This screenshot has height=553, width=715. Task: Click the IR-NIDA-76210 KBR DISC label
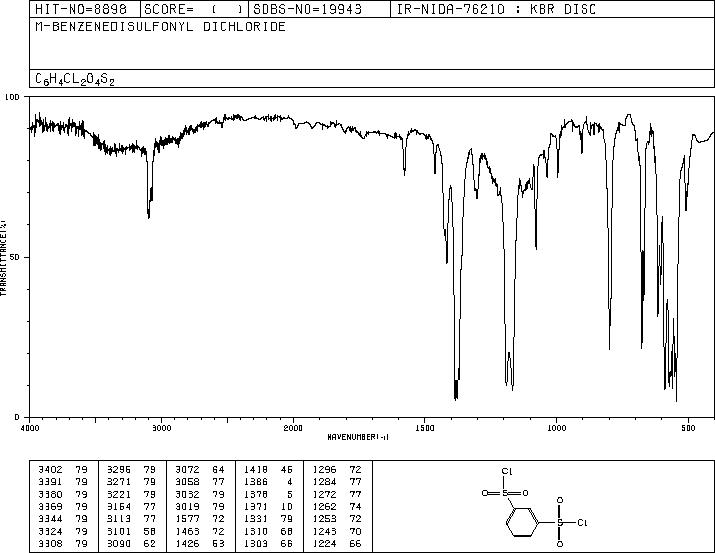coord(496,9)
